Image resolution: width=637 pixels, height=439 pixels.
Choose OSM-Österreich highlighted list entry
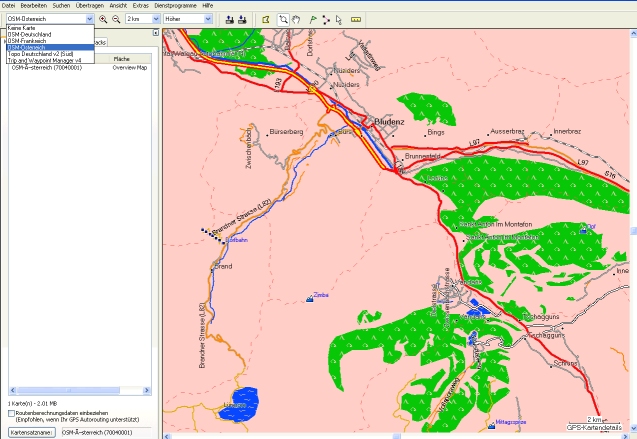(x=50, y=48)
